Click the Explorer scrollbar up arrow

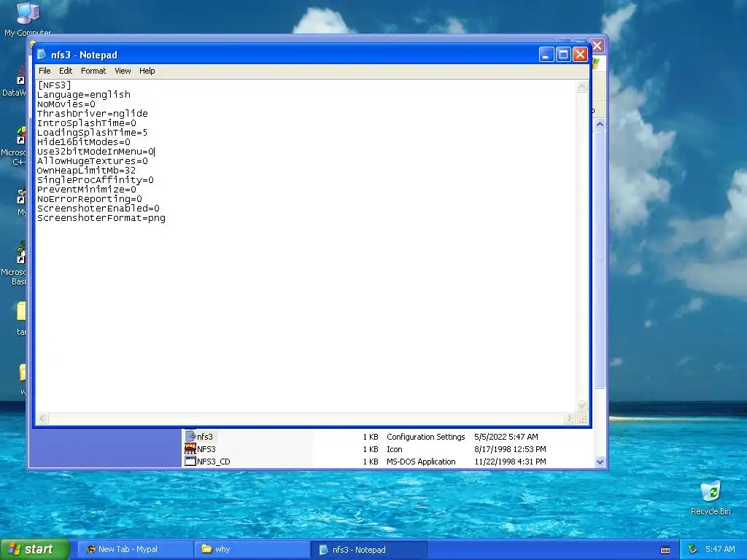pos(600,124)
